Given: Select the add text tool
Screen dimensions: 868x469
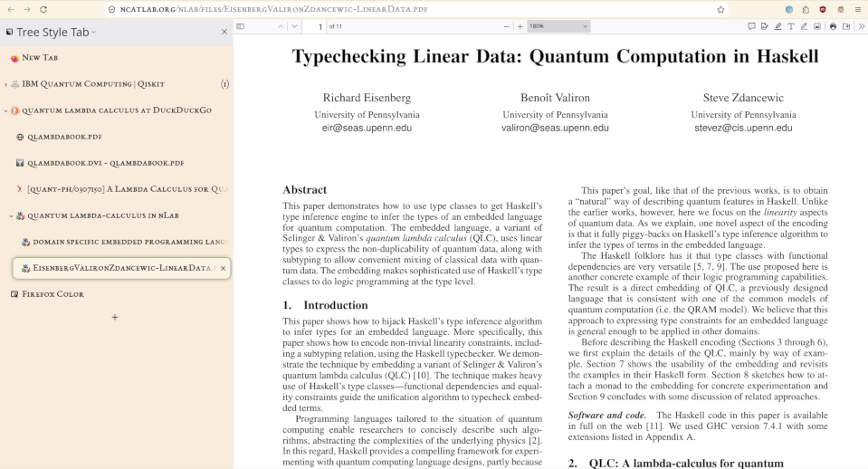Looking at the screenshot, I should (791, 26).
